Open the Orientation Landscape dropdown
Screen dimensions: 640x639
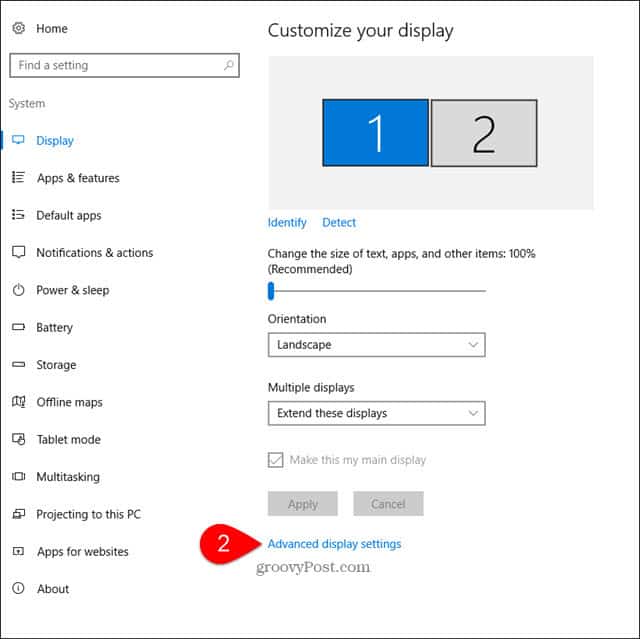pyautogui.click(x=376, y=345)
